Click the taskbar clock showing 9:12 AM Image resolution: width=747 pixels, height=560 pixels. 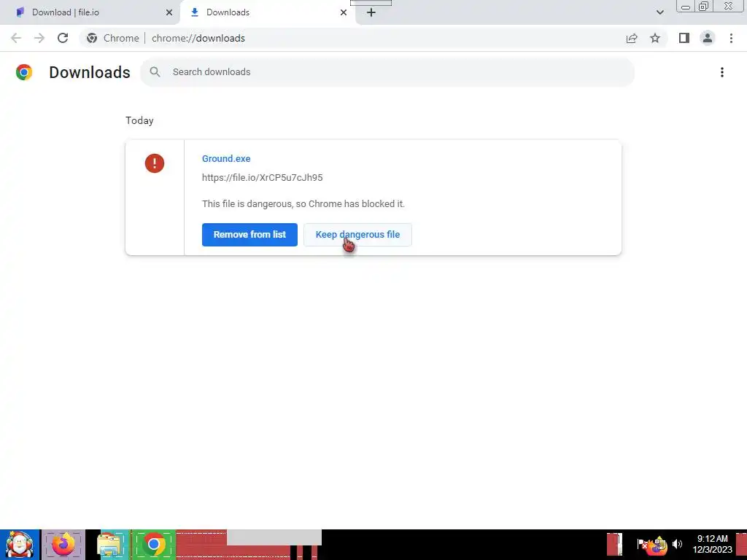pos(712,544)
